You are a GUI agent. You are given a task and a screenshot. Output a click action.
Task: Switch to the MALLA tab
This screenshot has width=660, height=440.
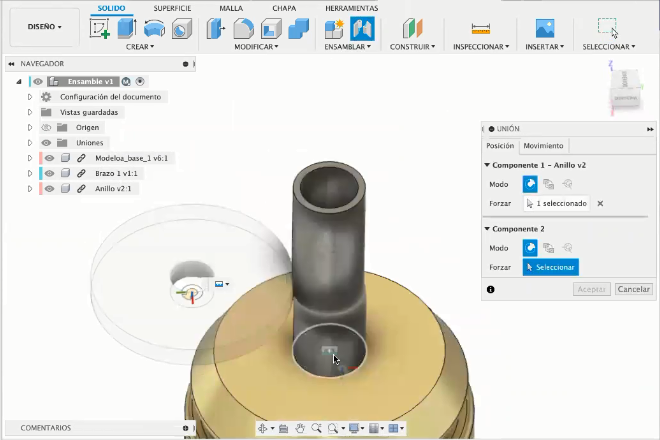(x=231, y=8)
